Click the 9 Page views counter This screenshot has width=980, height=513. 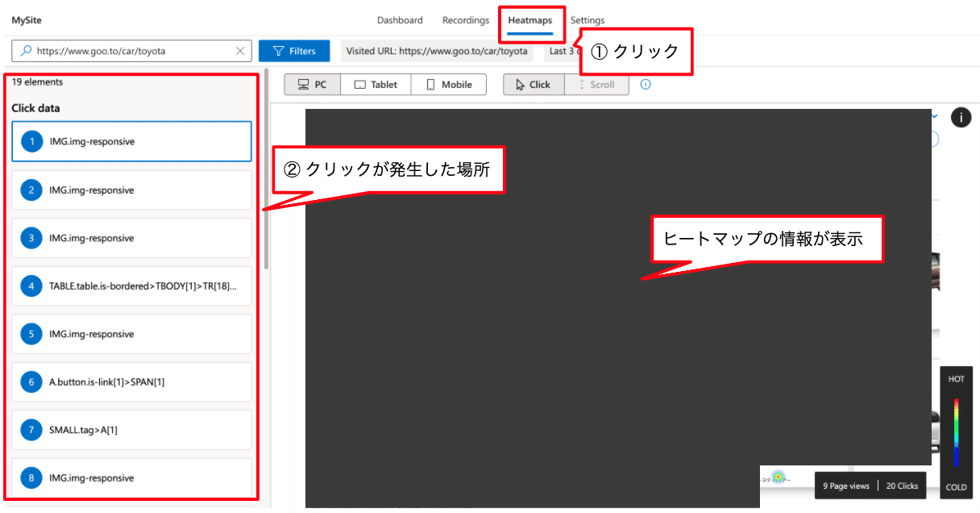846,486
